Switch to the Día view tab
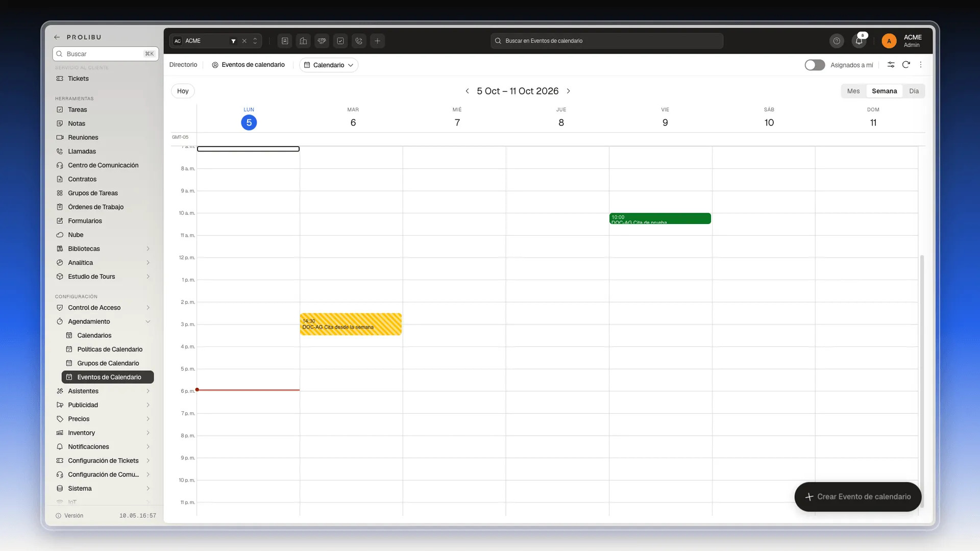The height and width of the screenshot is (551, 980). [x=914, y=91]
